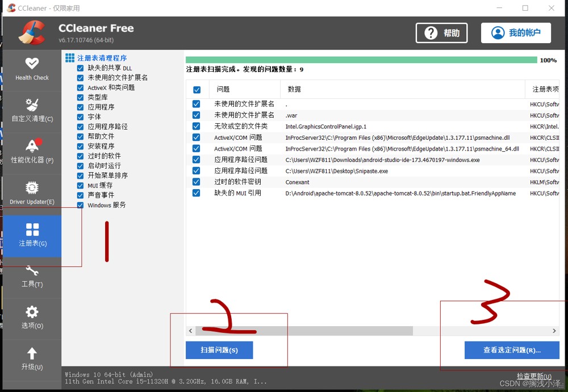Open 选项 gear icon
568x392 pixels.
coord(32,312)
